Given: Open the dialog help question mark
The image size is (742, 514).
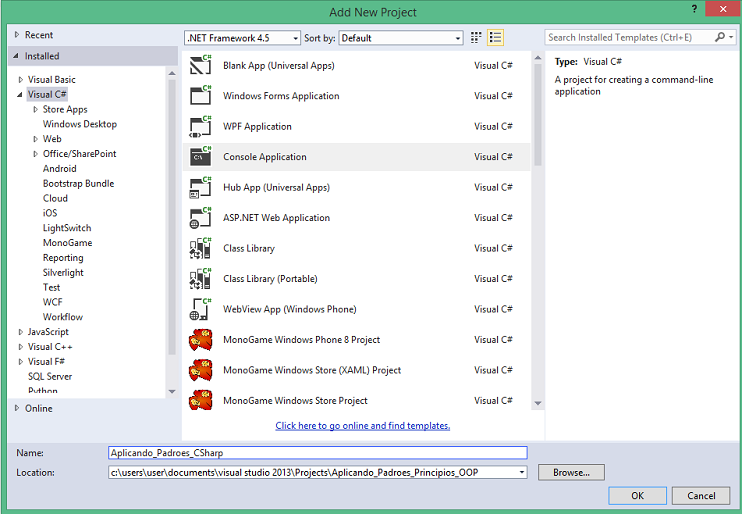Looking at the screenshot, I should (694, 9).
